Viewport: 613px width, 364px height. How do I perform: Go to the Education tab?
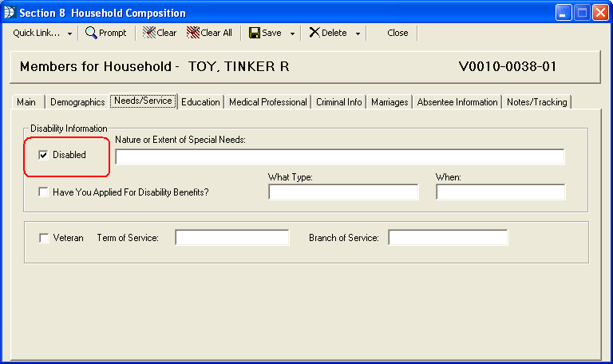pos(200,102)
